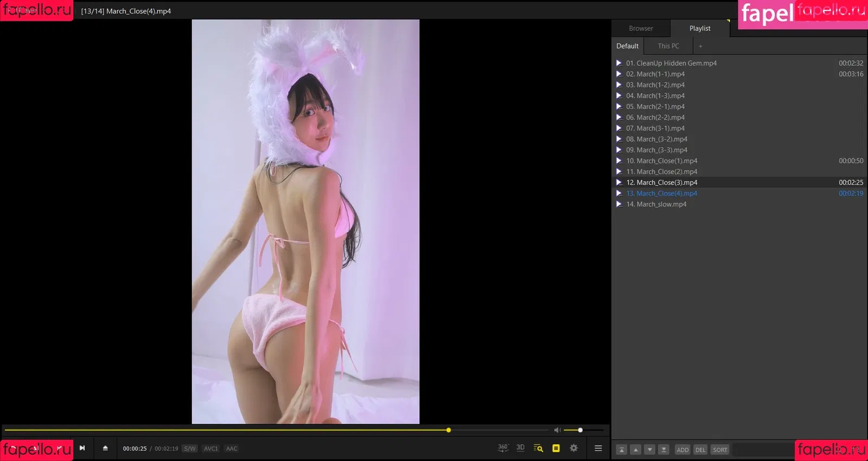Open the playlist search icon
868x461 pixels.
coord(538,448)
